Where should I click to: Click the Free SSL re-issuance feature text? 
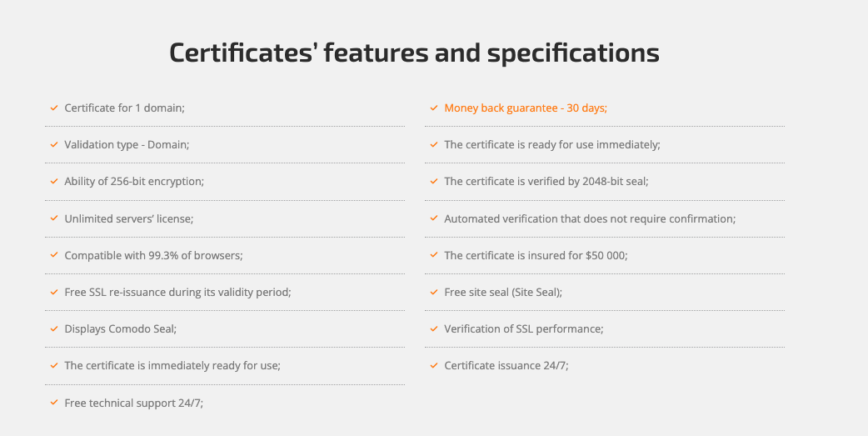pos(177,293)
